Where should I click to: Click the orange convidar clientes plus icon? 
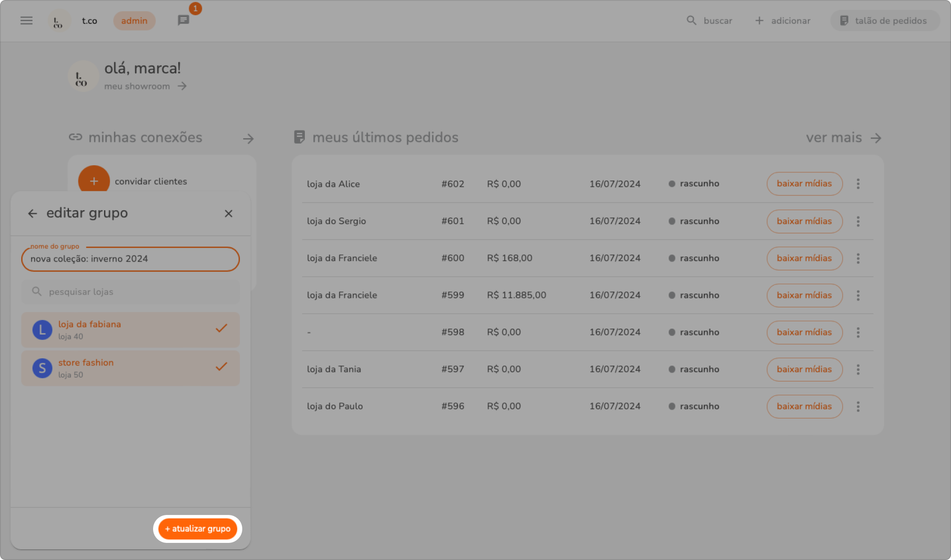(x=94, y=181)
